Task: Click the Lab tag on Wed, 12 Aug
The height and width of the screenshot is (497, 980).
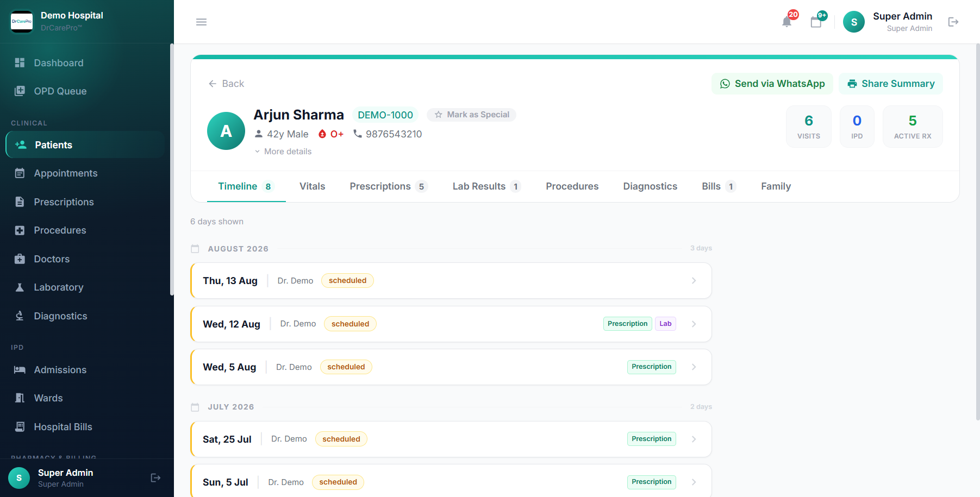Action: [x=665, y=324]
